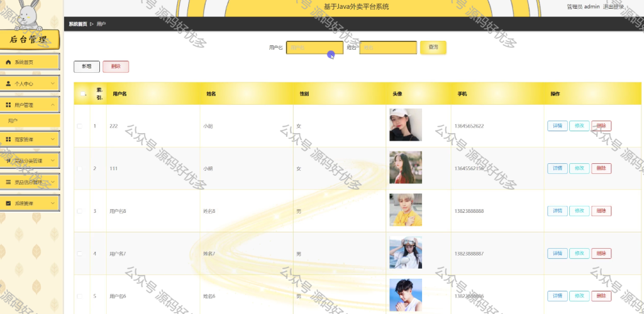Collapse the 用户管理 menu chevron
Viewport: 644px width, 314px height.
click(x=53, y=105)
